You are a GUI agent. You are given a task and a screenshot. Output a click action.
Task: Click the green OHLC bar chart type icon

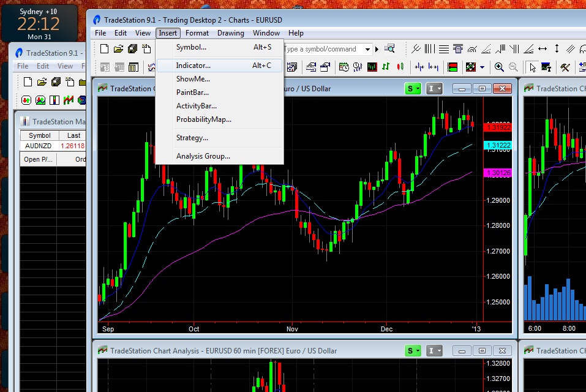386,67
